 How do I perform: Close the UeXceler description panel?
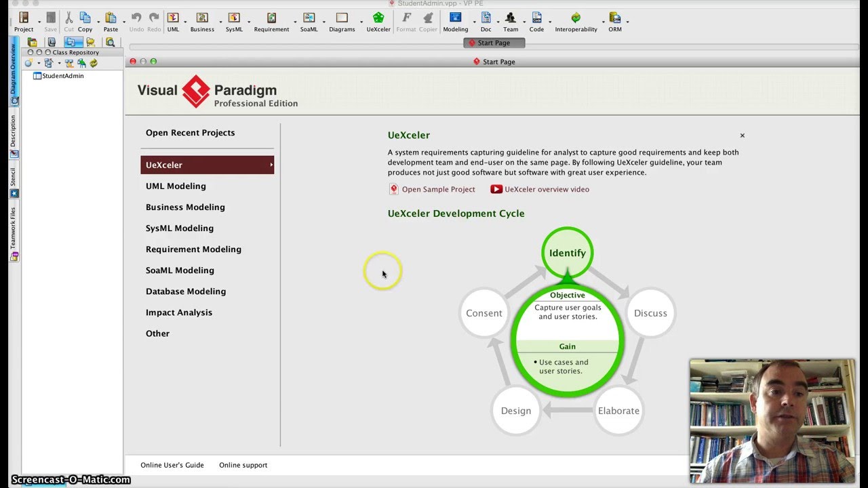743,136
